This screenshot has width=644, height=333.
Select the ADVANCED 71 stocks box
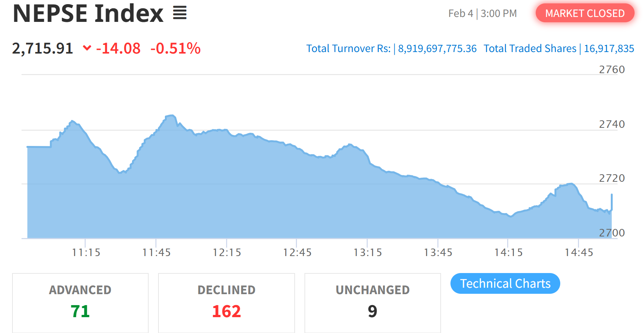(80, 303)
